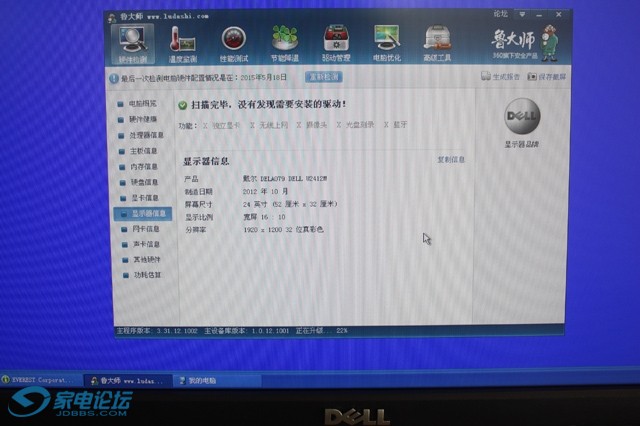Open the 论坛 forum link
This screenshot has height=426, width=640.
500,14
